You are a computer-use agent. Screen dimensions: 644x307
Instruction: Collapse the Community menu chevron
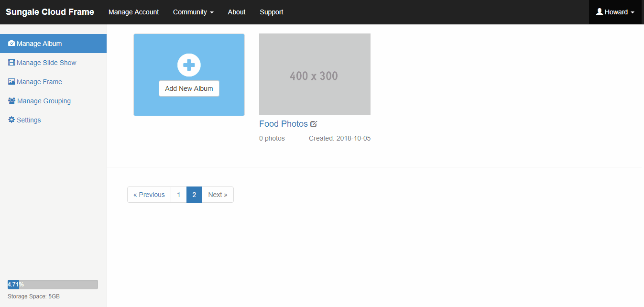(212, 13)
